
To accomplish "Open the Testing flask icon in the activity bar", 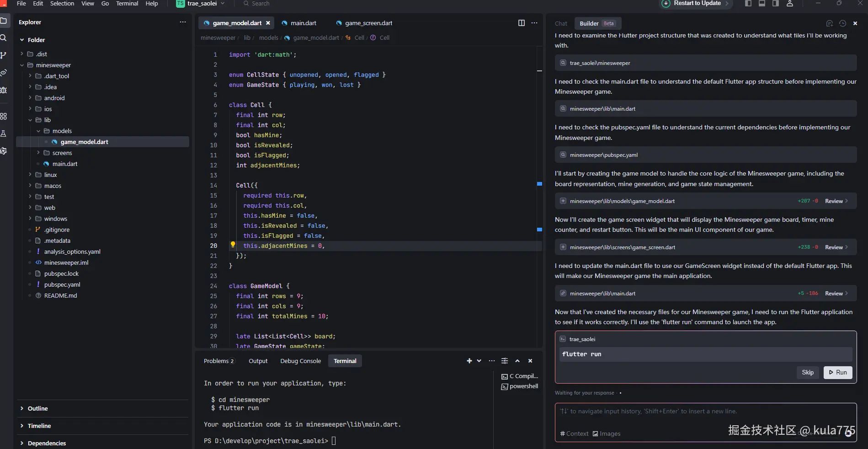I will pyautogui.click(x=3, y=134).
